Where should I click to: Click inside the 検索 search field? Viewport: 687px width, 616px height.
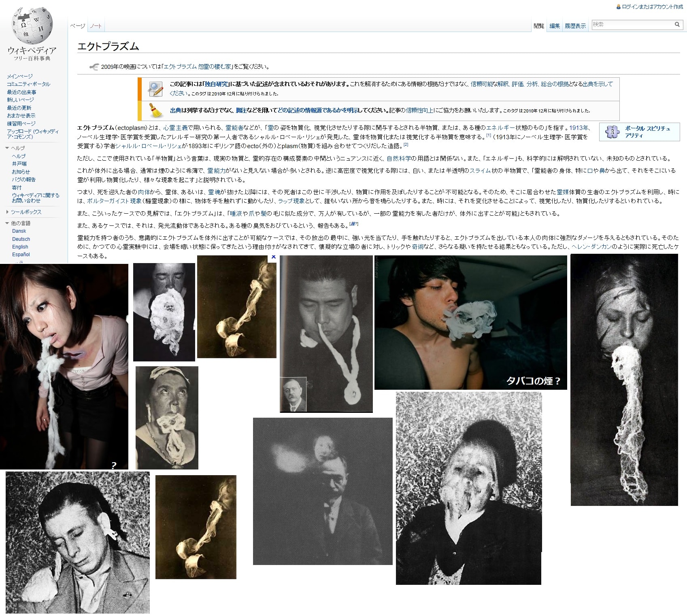pos(632,25)
